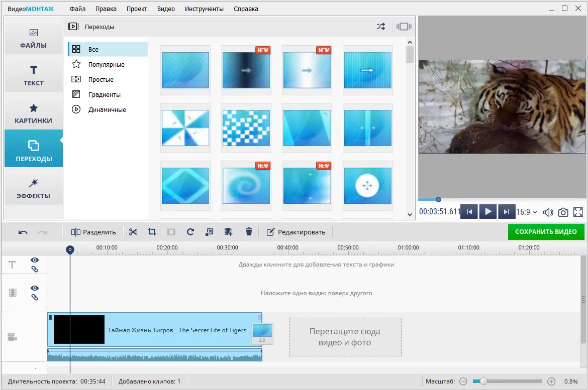Open the Файл menu
This screenshot has height=390, width=588.
(77, 9)
